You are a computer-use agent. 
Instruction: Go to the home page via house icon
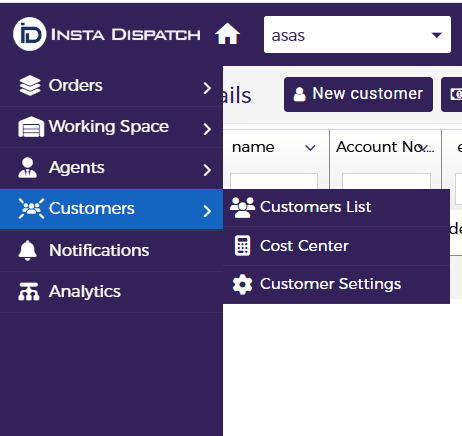click(x=227, y=34)
